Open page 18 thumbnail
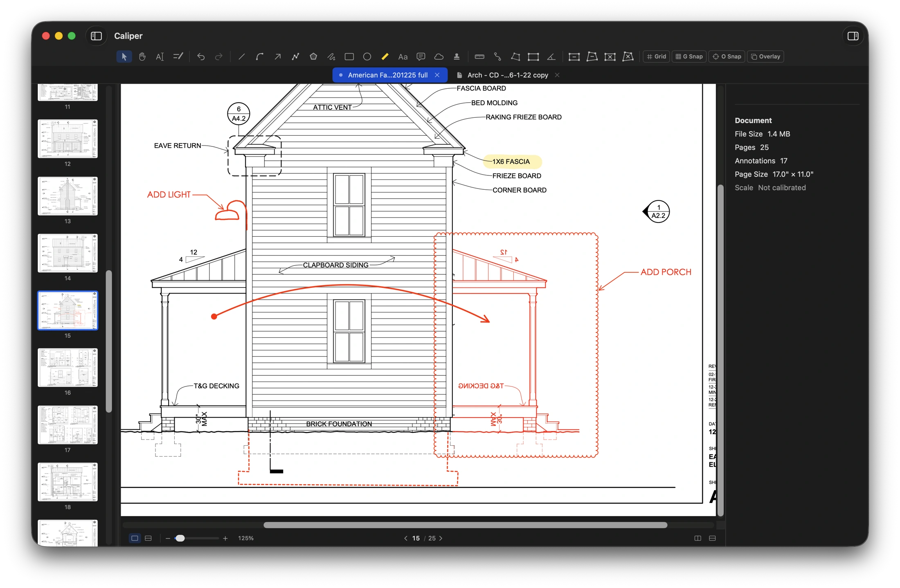 [x=68, y=482]
